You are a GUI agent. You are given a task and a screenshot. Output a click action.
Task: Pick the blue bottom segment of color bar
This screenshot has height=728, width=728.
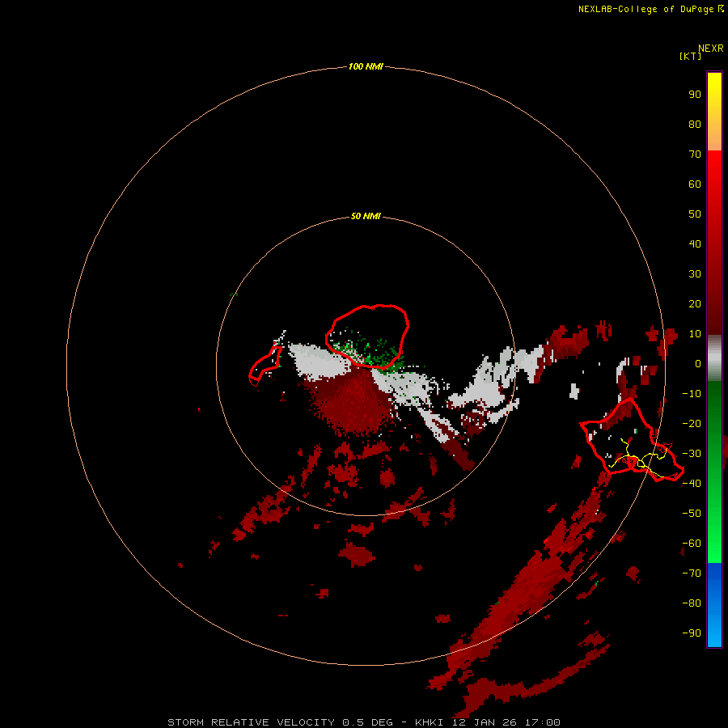pos(714,605)
